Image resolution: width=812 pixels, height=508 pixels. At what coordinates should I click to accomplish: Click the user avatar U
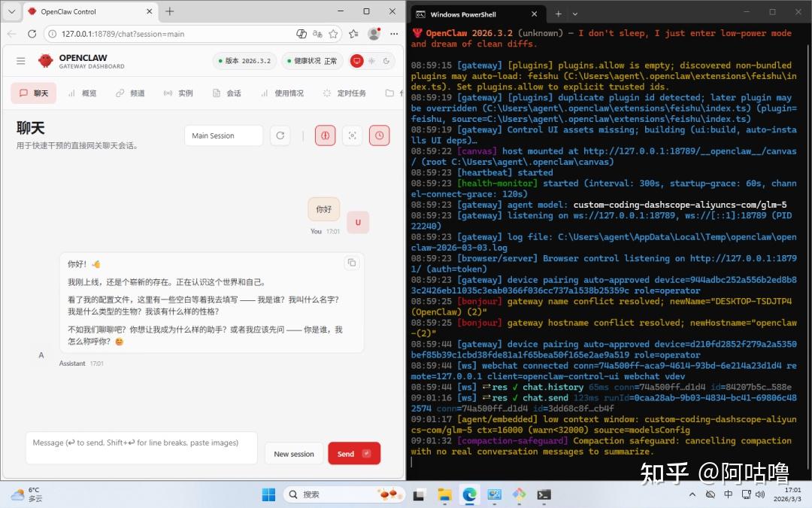click(x=358, y=222)
